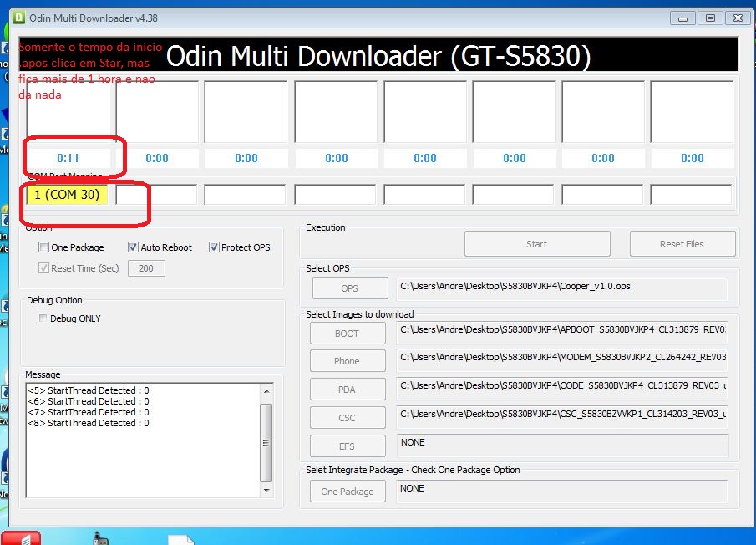The width and height of the screenshot is (756, 545).
Task: Click the Start button
Action: [537, 244]
